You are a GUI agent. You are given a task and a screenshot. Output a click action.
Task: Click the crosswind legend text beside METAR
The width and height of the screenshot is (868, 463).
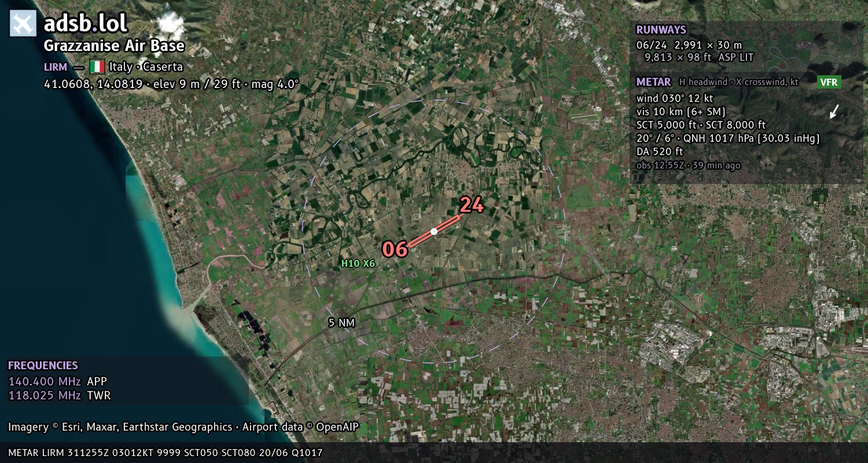click(x=739, y=82)
